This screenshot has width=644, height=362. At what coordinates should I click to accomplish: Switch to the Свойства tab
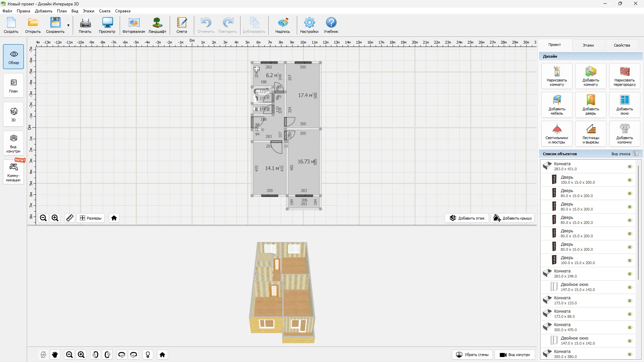[x=622, y=45]
